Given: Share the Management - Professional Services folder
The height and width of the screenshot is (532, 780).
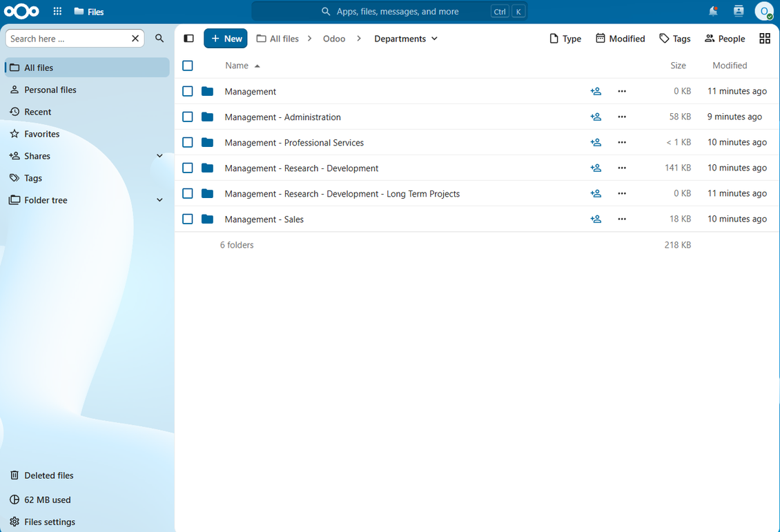Looking at the screenshot, I should tap(596, 142).
